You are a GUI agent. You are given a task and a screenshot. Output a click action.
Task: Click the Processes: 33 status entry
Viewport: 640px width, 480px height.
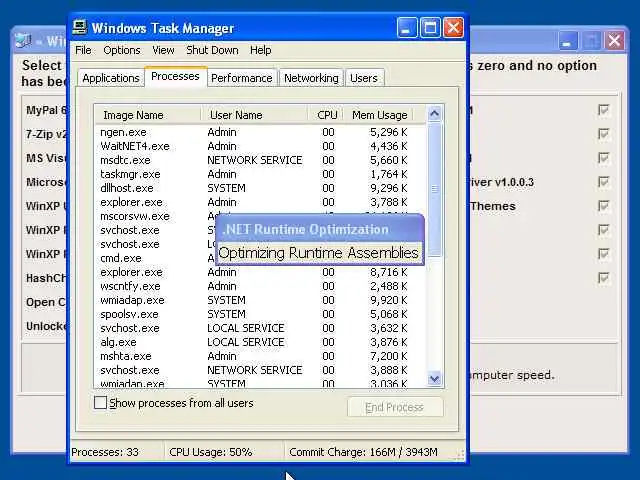[105, 452]
